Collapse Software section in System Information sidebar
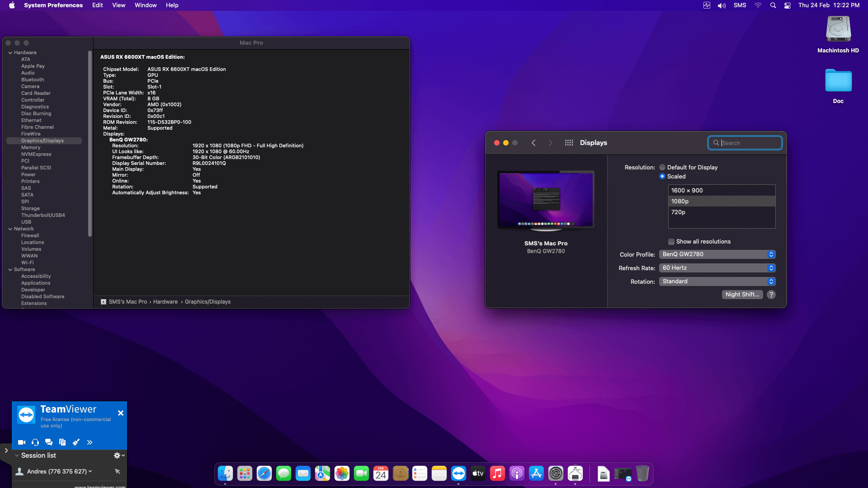868x488 pixels. tap(10, 270)
